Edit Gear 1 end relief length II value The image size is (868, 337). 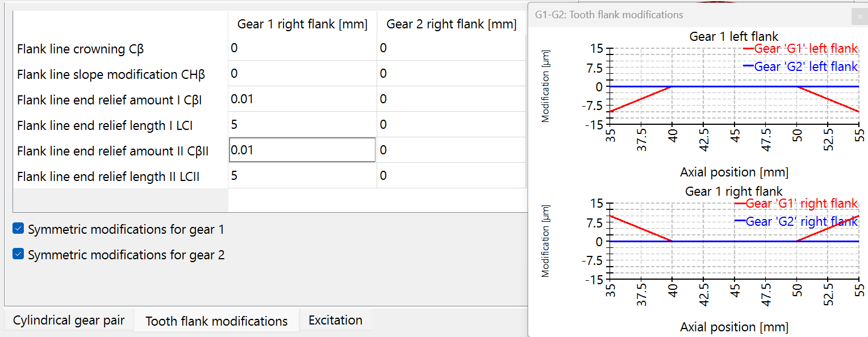point(302,176)
